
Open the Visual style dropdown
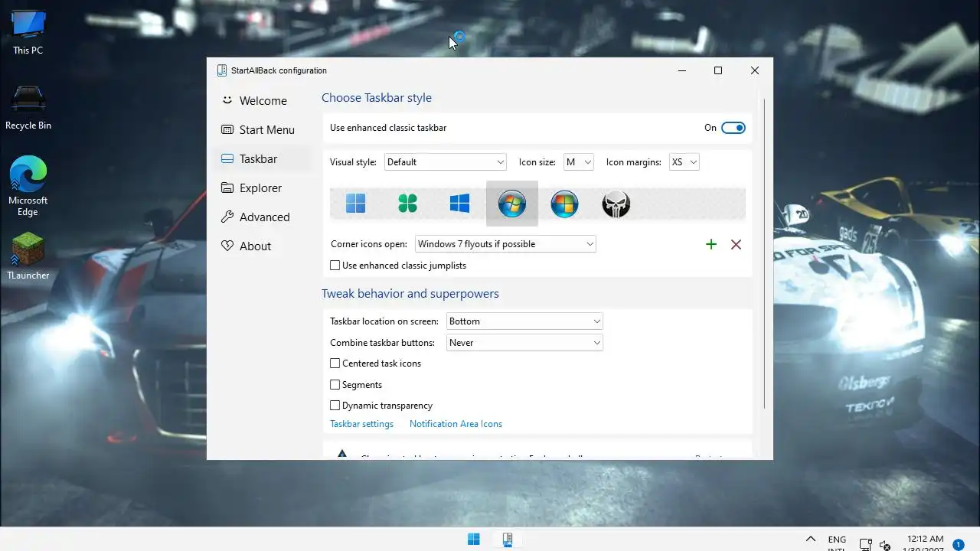click(x=445, y=162)
